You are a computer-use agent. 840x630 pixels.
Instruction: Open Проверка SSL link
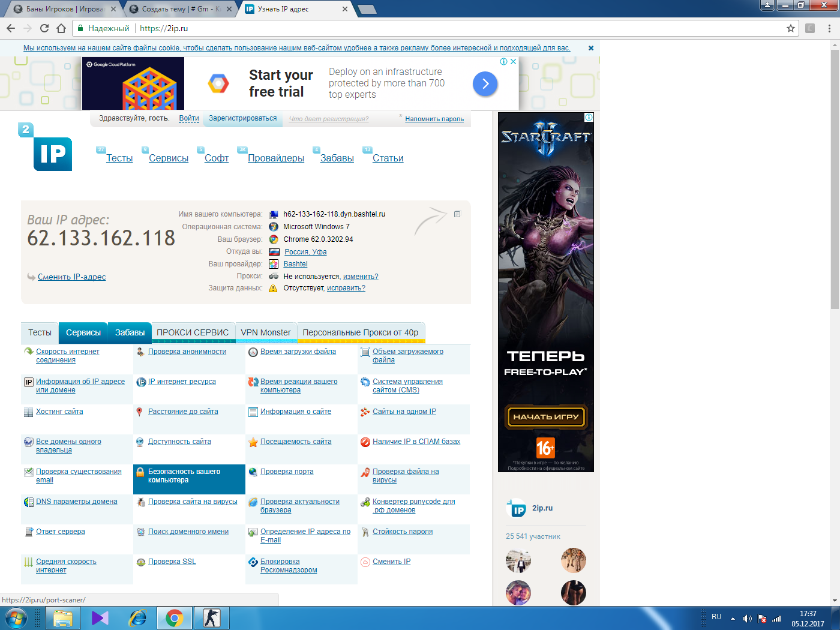172,562
